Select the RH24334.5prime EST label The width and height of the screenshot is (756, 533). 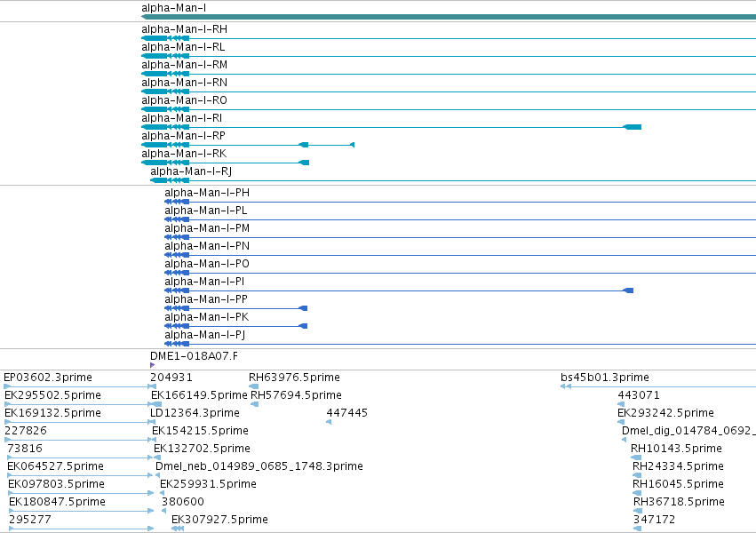point(679,467)
